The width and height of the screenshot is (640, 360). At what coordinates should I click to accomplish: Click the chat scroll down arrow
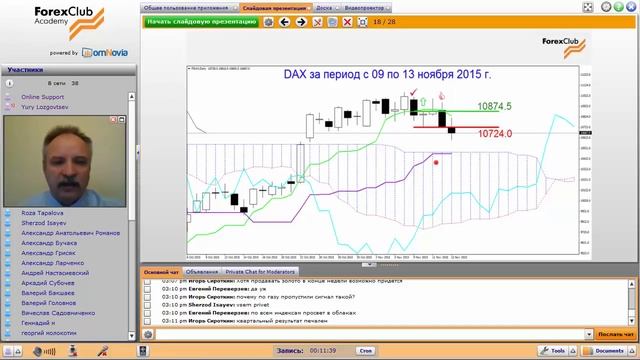(x=631, y=321)
